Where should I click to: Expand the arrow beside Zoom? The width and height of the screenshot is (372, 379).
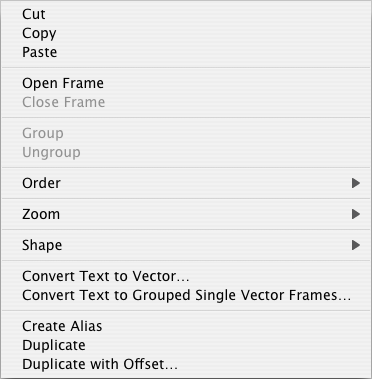pyautogui.click(x=356, y=214)
